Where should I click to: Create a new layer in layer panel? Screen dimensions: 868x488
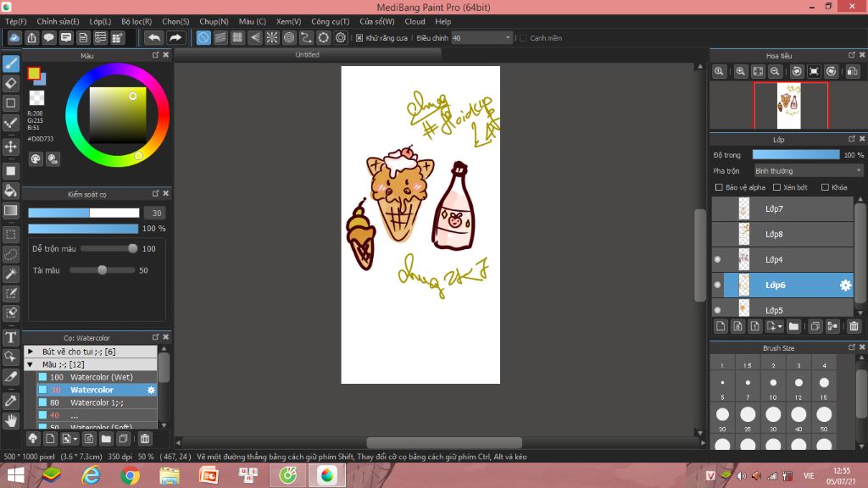(721, 326)
